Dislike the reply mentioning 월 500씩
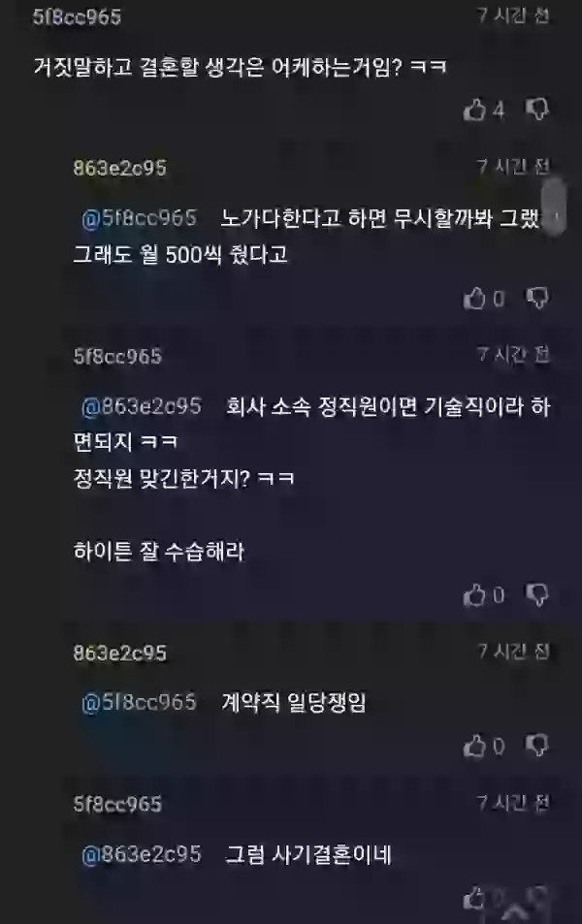 click(x=537, y=299)
